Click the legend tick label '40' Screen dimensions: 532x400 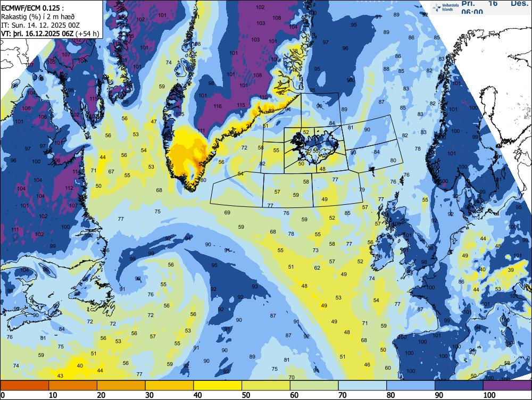[197, 395]
